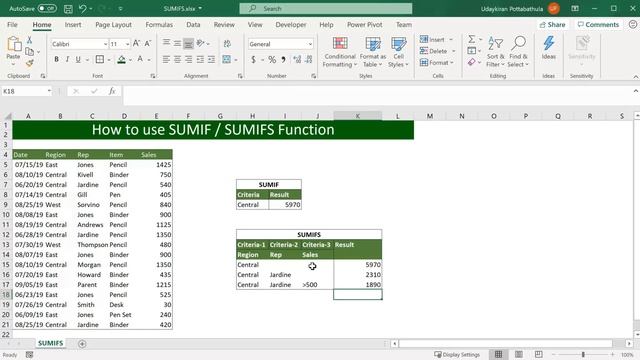The width and height of the screenshot is (640, 360).
Task: Switch to the Data tab
Action: [193, 24]
